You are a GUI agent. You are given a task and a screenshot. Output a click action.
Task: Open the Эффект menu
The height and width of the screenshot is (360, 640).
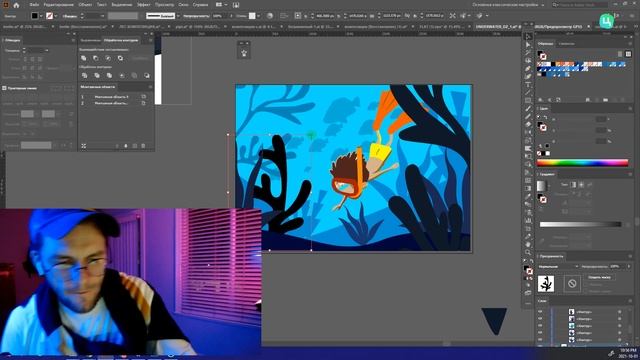tap(143, 5)
